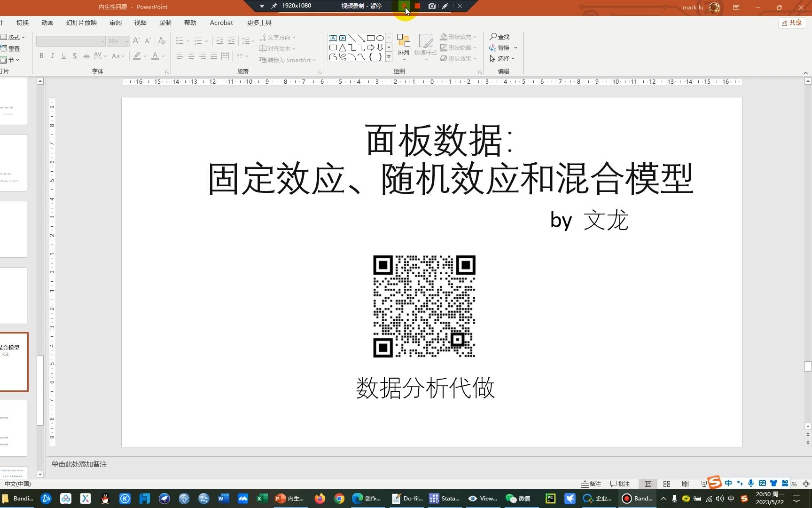Open Word from the taskbar
812x508 pixels.
223,499
